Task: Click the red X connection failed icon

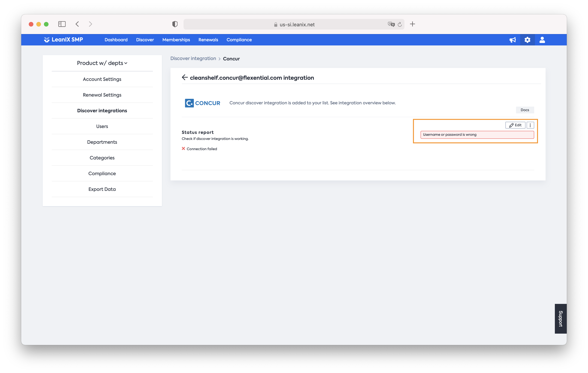Action: 183,148
